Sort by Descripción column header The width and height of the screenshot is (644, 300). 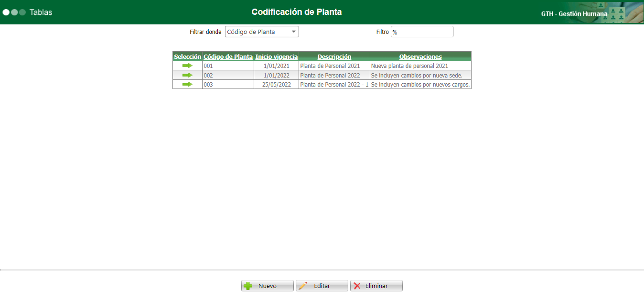click(x=334, y=56)
